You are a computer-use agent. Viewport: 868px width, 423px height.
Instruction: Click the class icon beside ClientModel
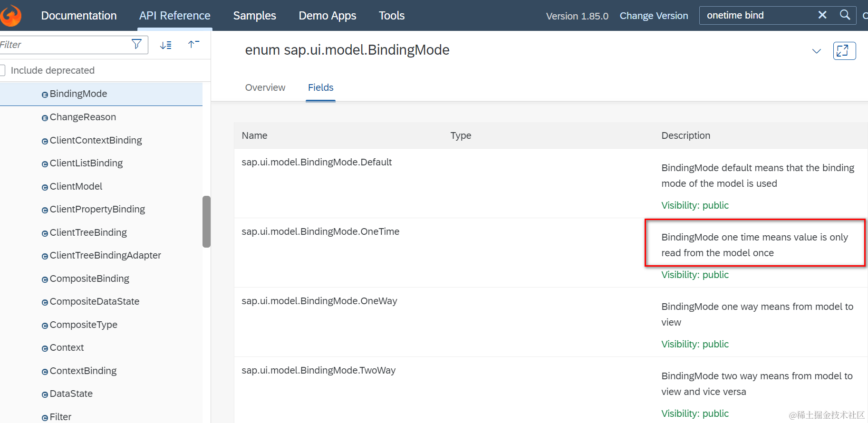click(45, 187)
